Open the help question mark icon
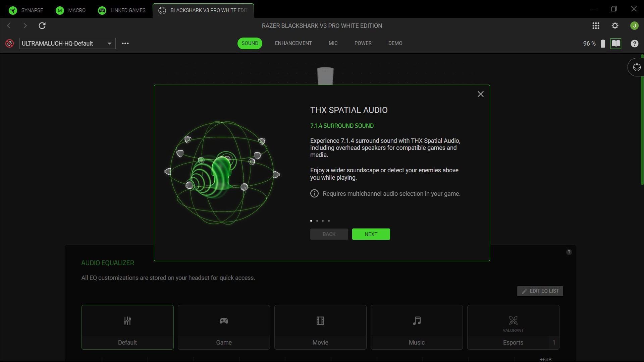 [634, 44]
